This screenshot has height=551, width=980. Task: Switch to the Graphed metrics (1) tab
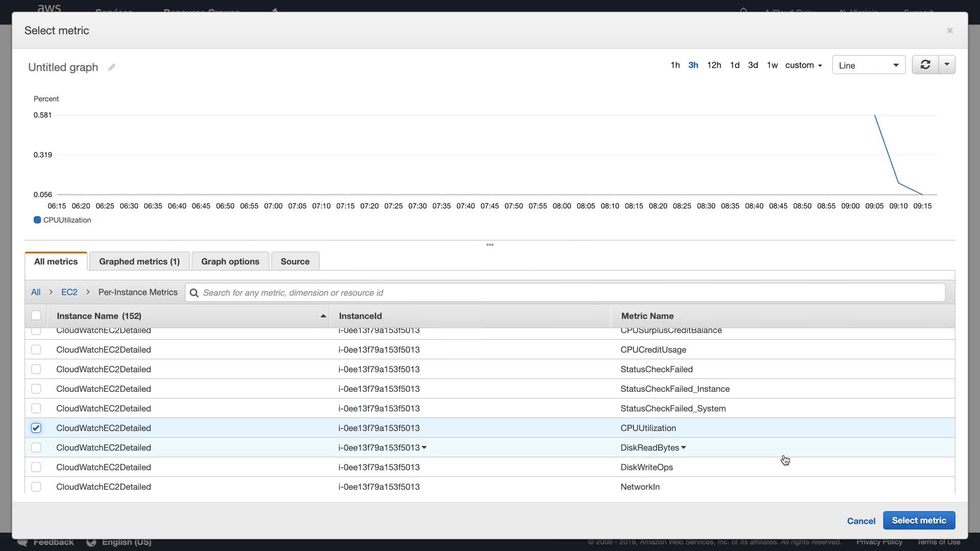[139, 261]
